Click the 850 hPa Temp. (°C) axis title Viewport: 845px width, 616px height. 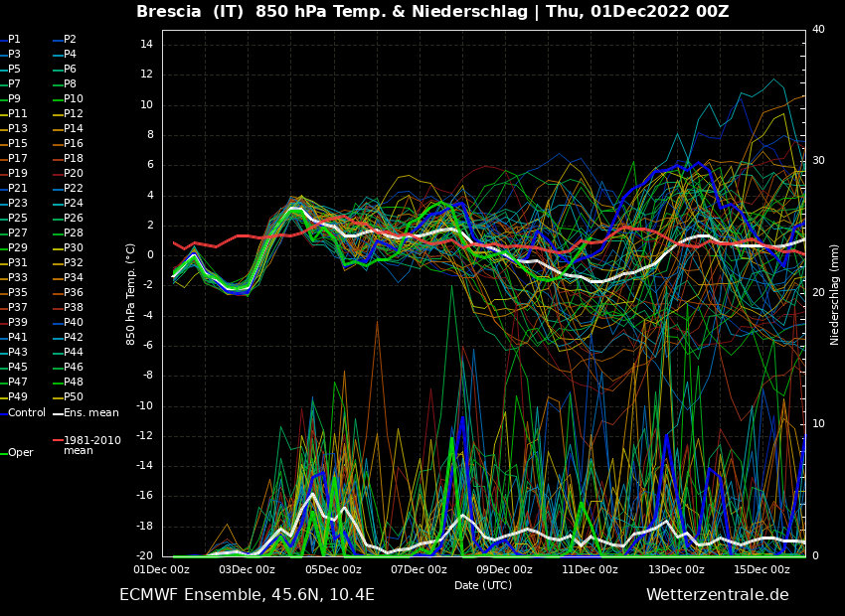pyautogui.click(x=131, y=294)
